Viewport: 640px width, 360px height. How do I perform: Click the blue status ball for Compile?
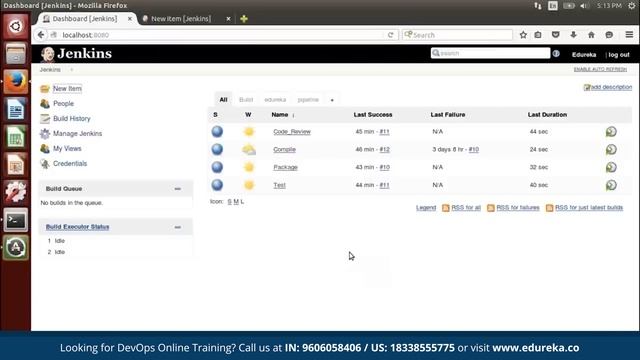click(217, 149)
